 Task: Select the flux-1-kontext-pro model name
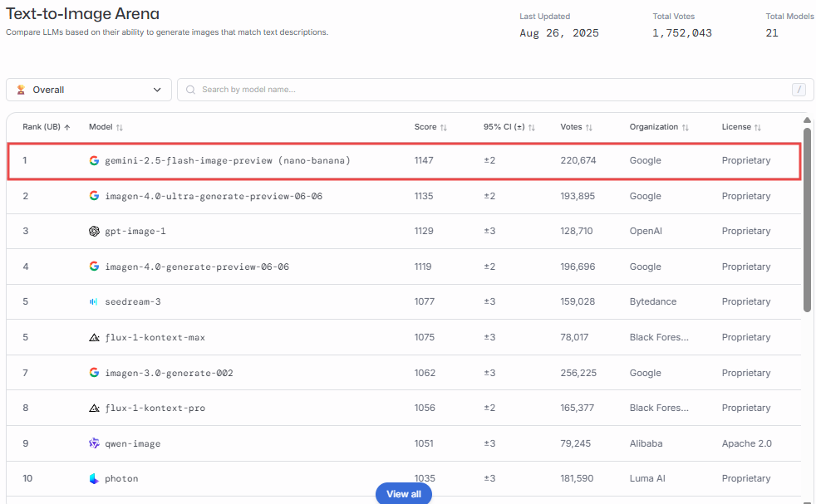[x=155, y=408]
